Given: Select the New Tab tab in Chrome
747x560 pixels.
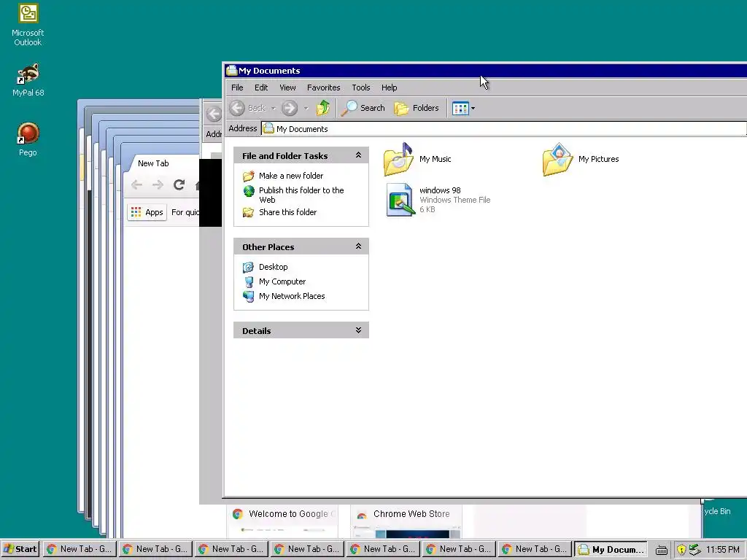Looking at the screenshot, I should point(153,163).
